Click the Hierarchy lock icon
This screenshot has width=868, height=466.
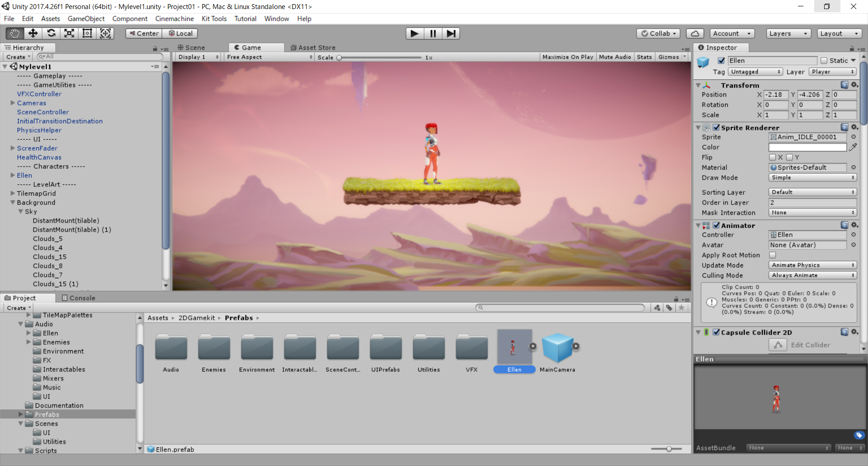[155, 48]
